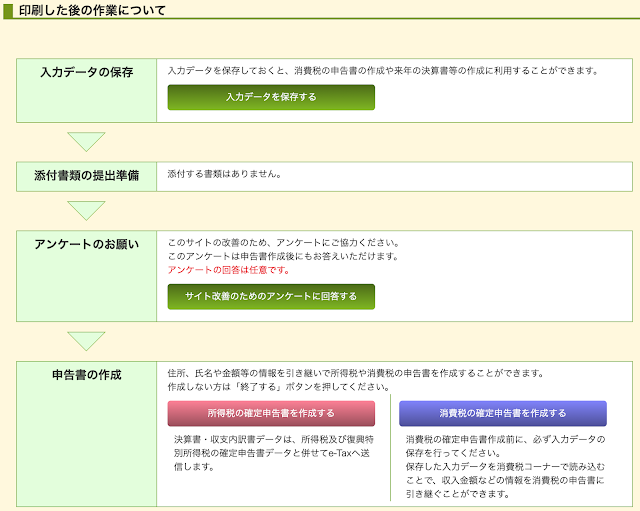Click text このサイトの改善のため、アンケートにご協力ください。
640x511 pixels.
coord(284,242)
